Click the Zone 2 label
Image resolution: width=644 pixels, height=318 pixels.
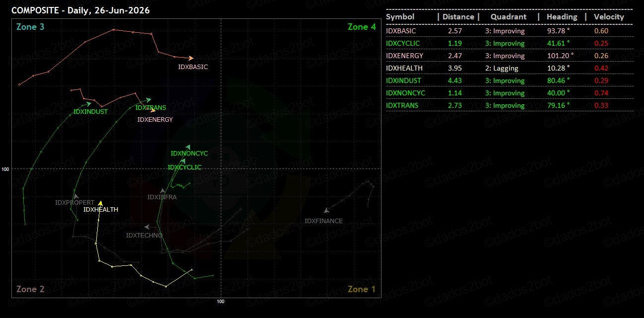pos(30,289)
